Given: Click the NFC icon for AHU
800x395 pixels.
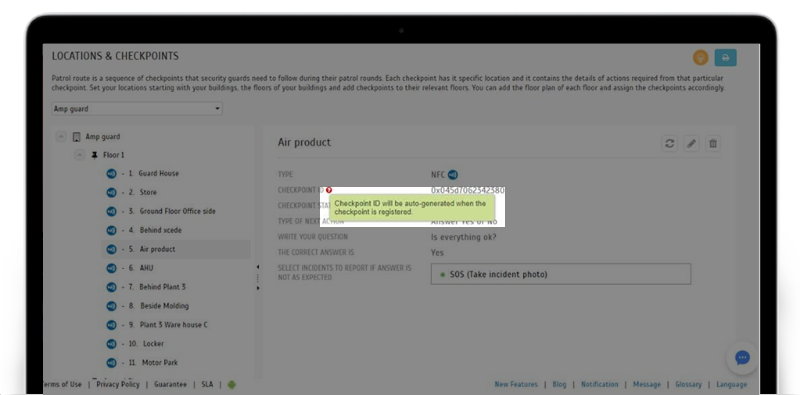Looking at the screenshot, I should (111, 268).
